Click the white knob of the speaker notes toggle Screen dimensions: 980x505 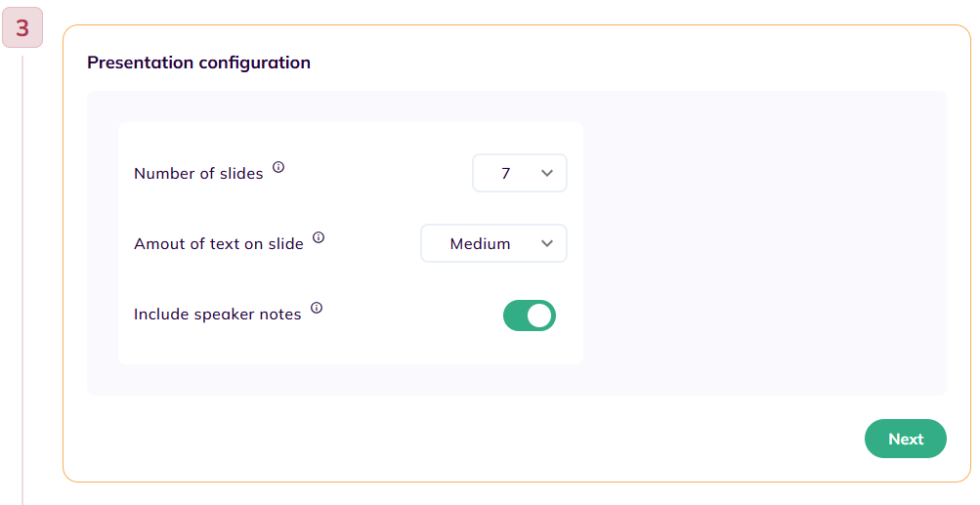point(539,316)
